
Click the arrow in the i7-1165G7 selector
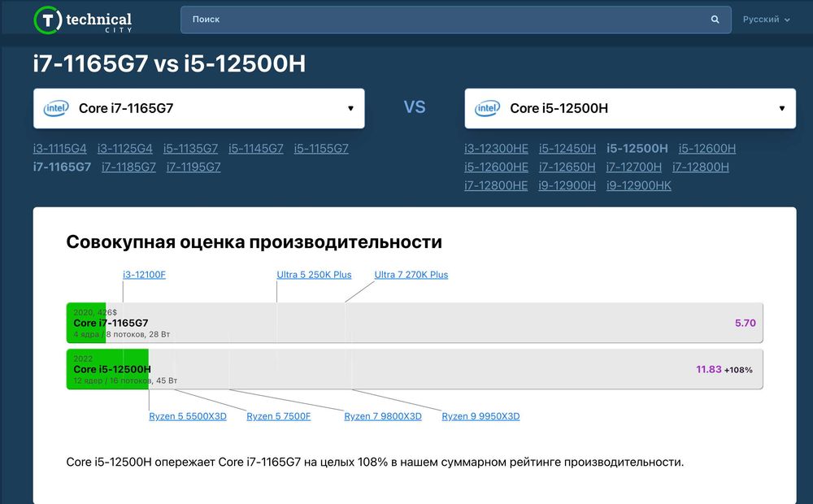tap(350, 108)
